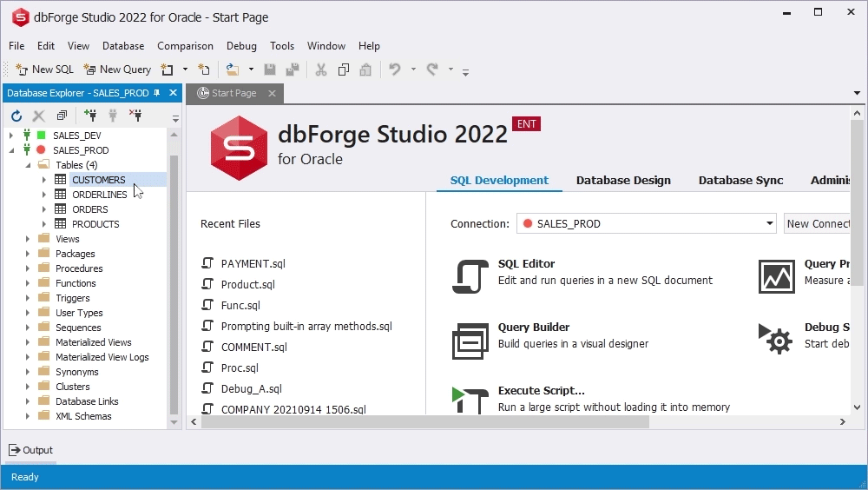
Task: Click the Execute Script link
Action: point(541,391)
